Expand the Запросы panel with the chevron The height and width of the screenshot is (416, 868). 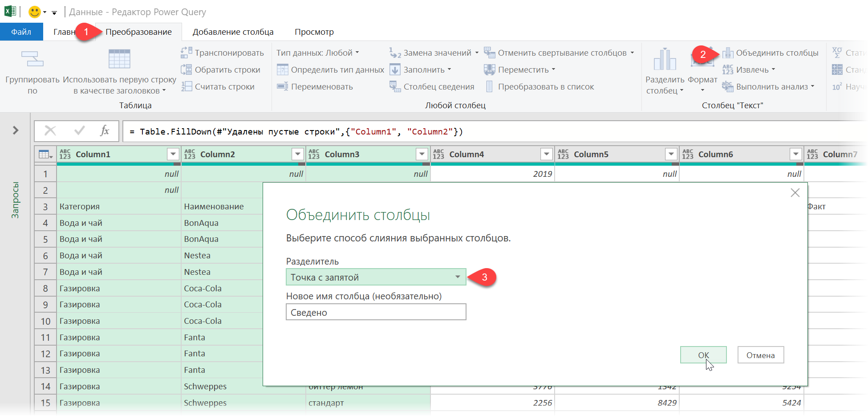pos(16,130)
